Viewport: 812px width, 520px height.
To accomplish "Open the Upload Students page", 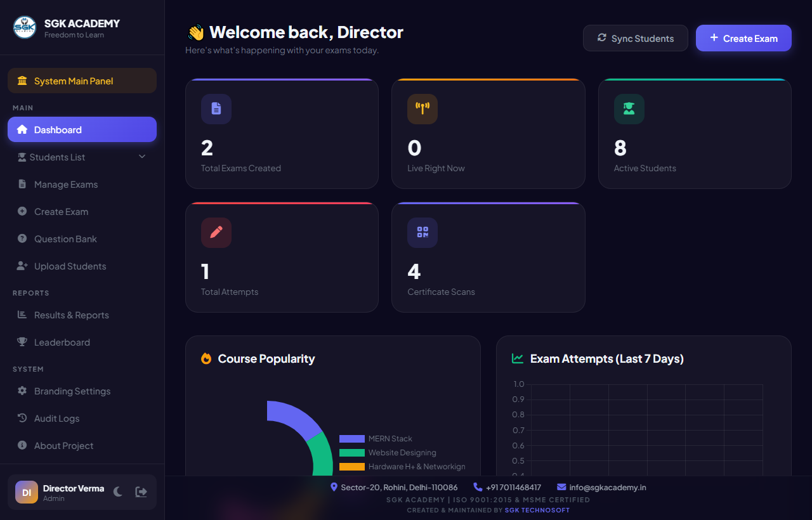I will 82,266.
